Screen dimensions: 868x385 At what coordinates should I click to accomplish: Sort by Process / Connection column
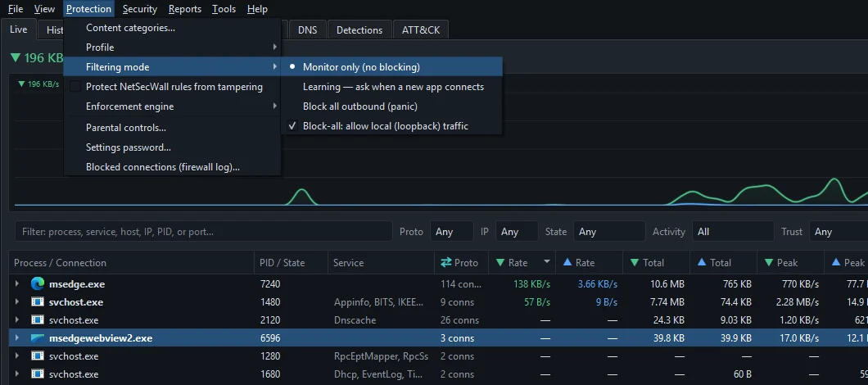pyautogui.click(x=132, y=263)
